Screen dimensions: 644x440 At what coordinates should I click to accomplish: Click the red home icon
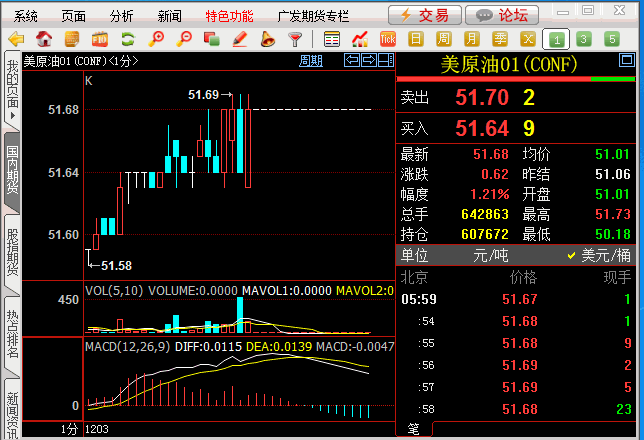44,40
